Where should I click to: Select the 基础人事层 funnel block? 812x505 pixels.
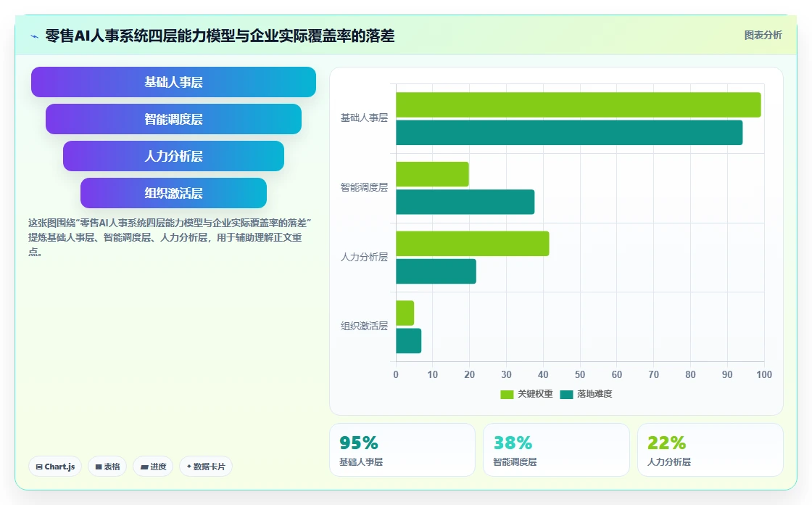[x=173, y=82]
